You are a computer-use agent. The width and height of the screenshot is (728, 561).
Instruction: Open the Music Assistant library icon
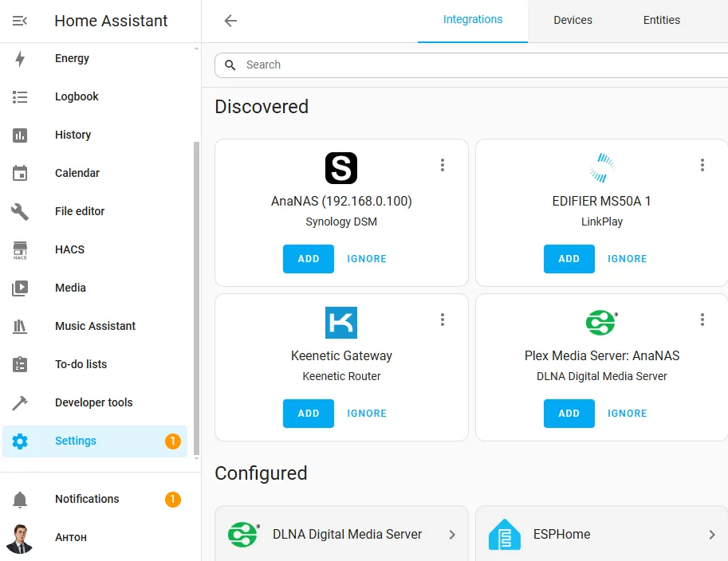tap(19, 326)
